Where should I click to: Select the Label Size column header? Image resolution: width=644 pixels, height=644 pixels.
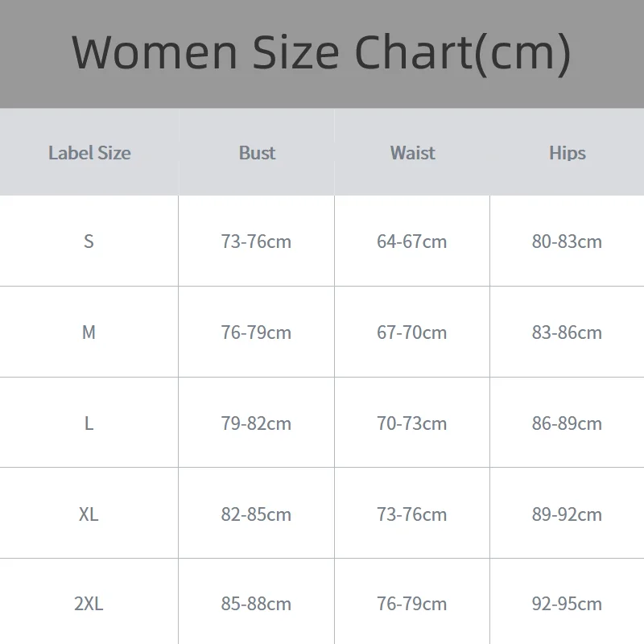89,153
